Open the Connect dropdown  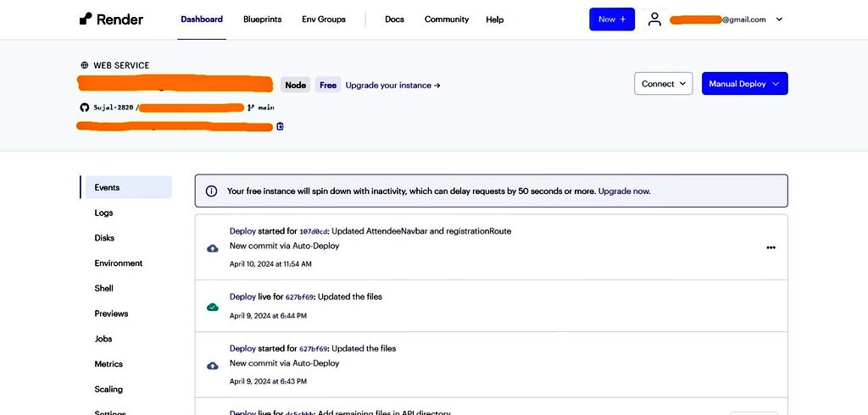(x=663, y=84)
